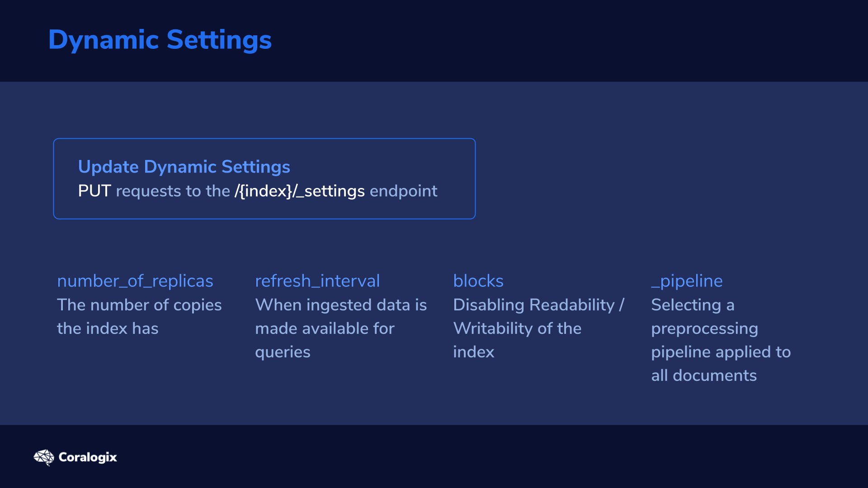Click the Update Dynamic Settings heading
868x488 pixels.
pyautogui.click(x=184, y=167)
